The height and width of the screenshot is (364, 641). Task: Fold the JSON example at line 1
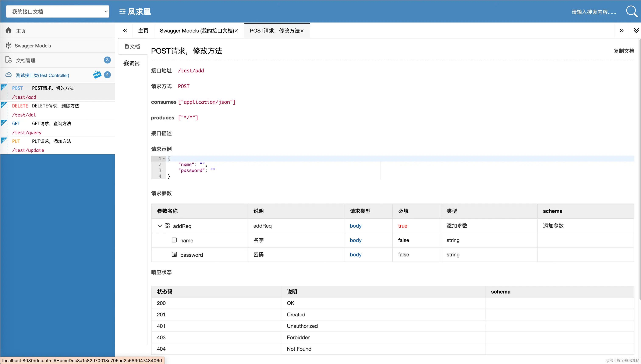coord(164,159)
